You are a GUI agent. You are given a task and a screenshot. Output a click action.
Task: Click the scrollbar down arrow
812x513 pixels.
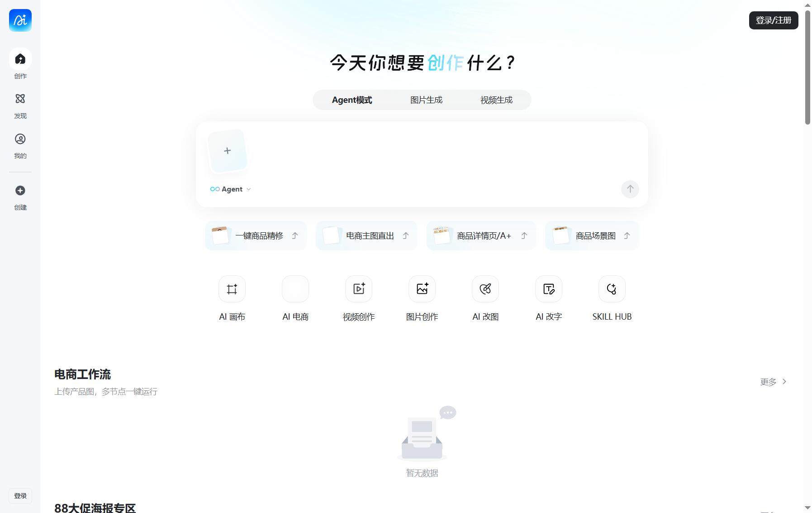point(808,508)
